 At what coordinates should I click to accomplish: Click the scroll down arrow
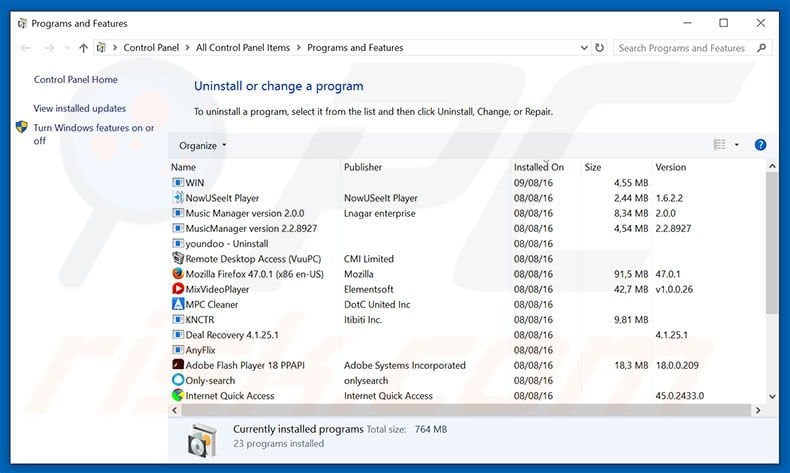coord(772,396)
